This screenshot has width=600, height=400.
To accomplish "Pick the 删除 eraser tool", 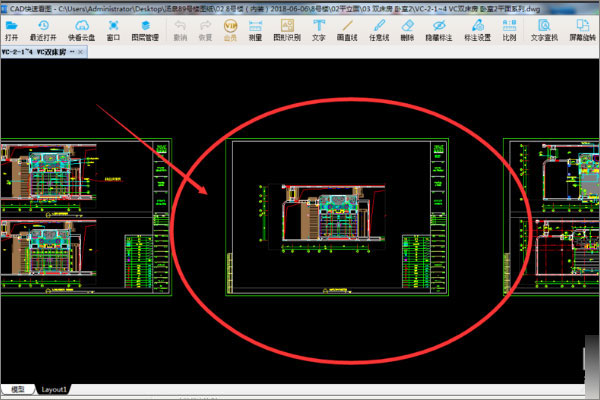I will tap(406, 27).
